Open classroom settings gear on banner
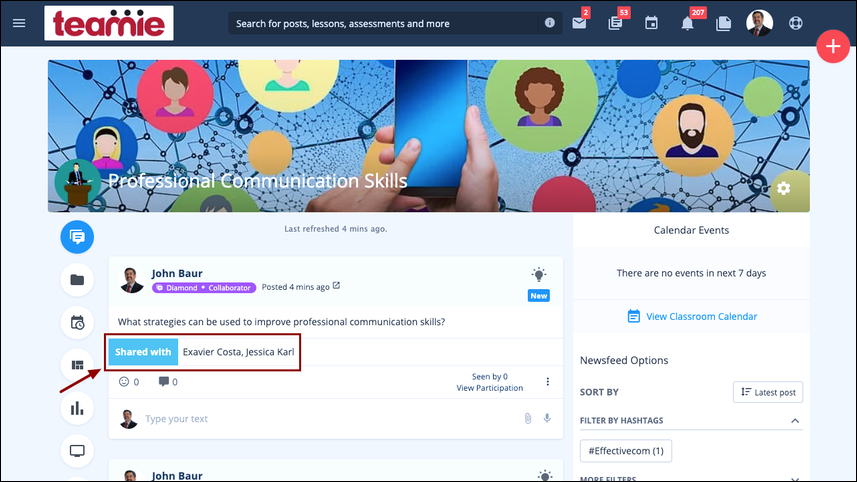This screenshot has width=857, height=482. pos(783,189)
